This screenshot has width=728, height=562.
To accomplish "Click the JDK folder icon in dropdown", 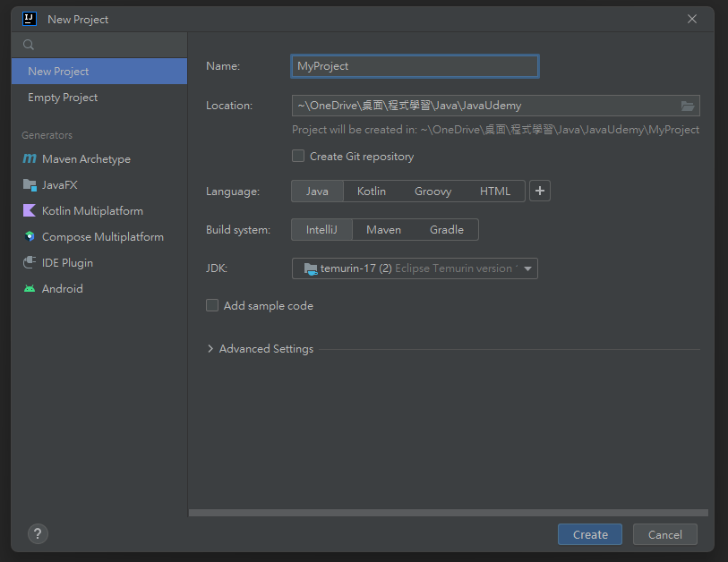I will click(310, 268).
